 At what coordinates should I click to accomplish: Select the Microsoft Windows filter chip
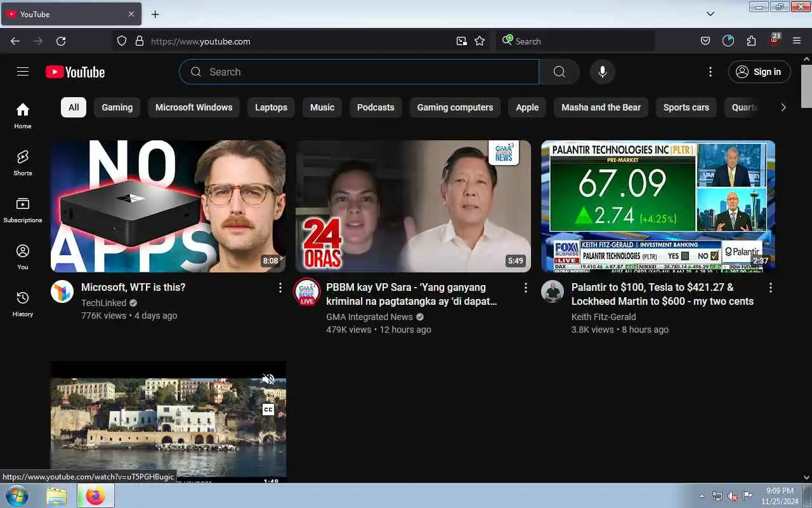pyautogui.click(x=194, y=107)
